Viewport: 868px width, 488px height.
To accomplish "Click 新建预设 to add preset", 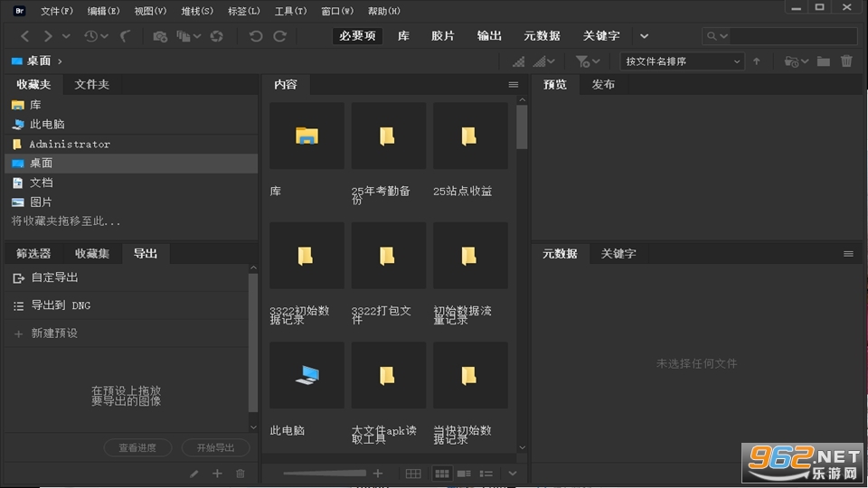I will pyautogui.click(x=54, y=333).
